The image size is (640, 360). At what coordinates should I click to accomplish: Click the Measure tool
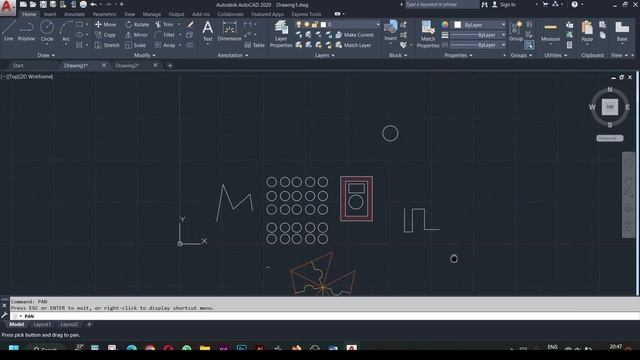click(550, 31)
